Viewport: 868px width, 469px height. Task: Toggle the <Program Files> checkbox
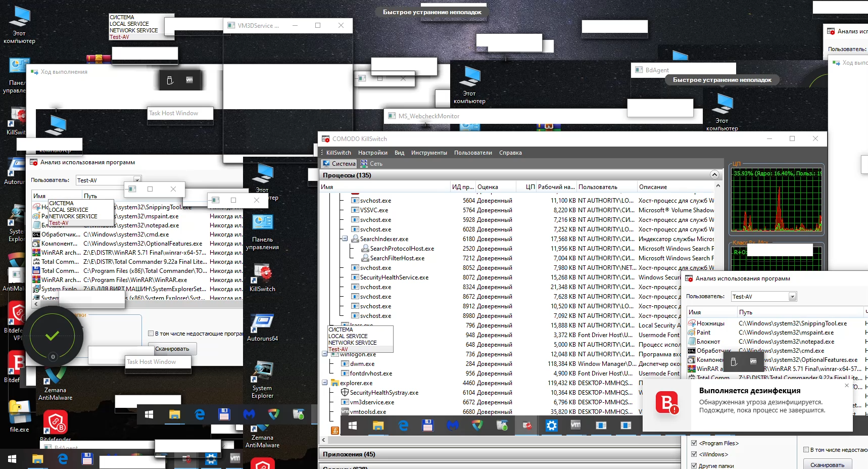tap(694, 443)
